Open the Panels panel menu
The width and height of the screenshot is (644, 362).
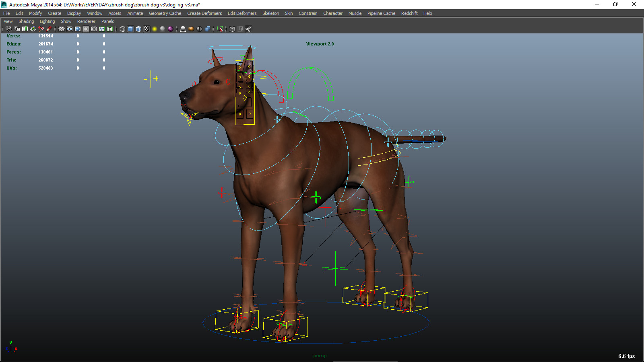107,21
